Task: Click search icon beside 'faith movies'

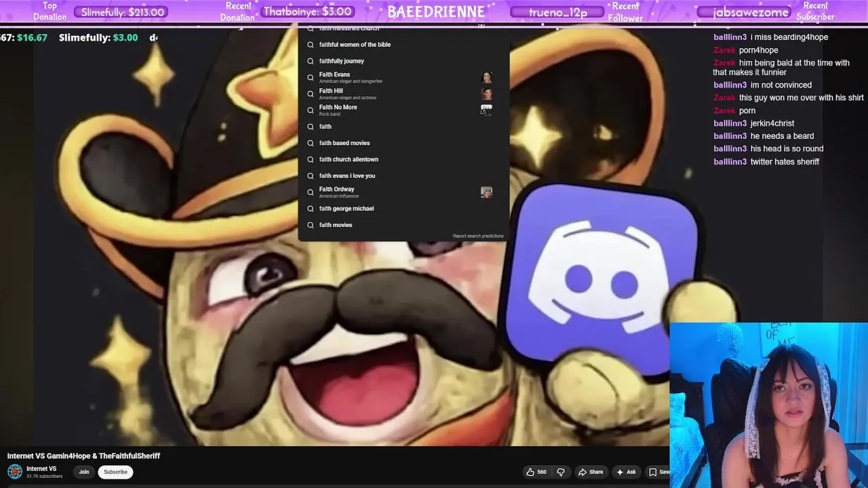Action: [x=311, y=225]
